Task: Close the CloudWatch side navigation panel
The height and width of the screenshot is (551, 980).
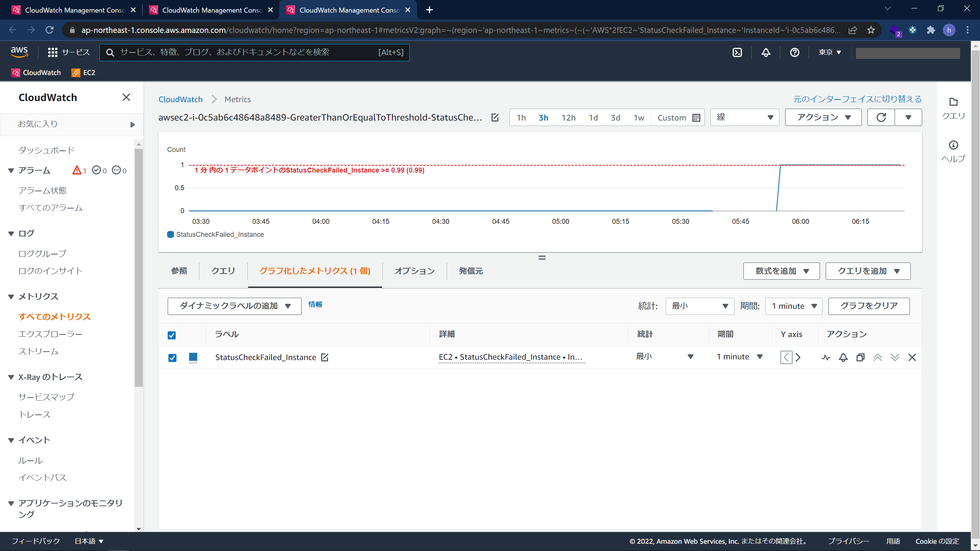Action: point(126,97)
